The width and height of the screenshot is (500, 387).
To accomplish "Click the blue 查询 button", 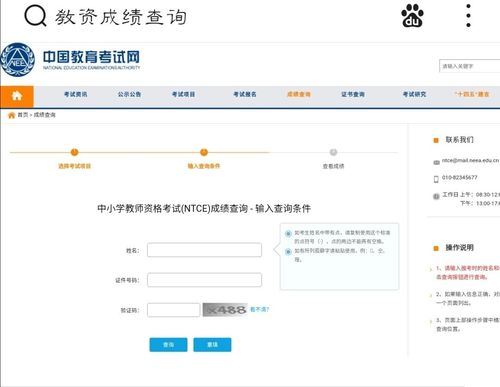I will (x=168, y=345).
